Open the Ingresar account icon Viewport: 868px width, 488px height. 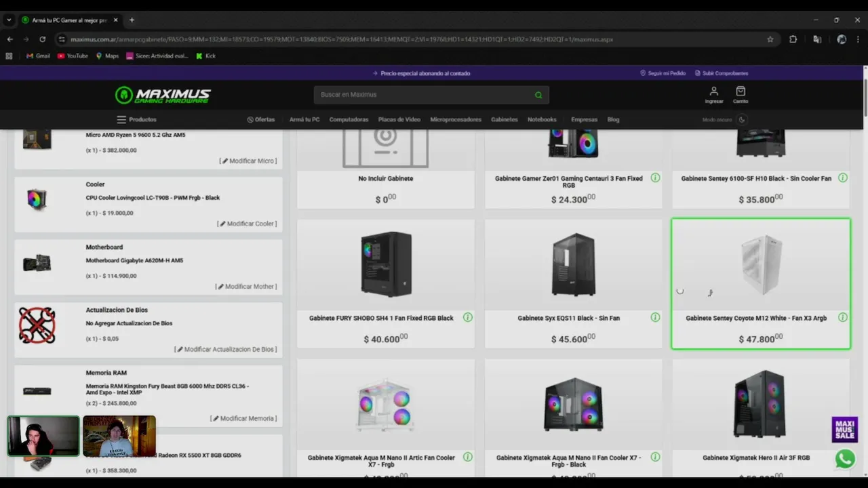[714, 95]
